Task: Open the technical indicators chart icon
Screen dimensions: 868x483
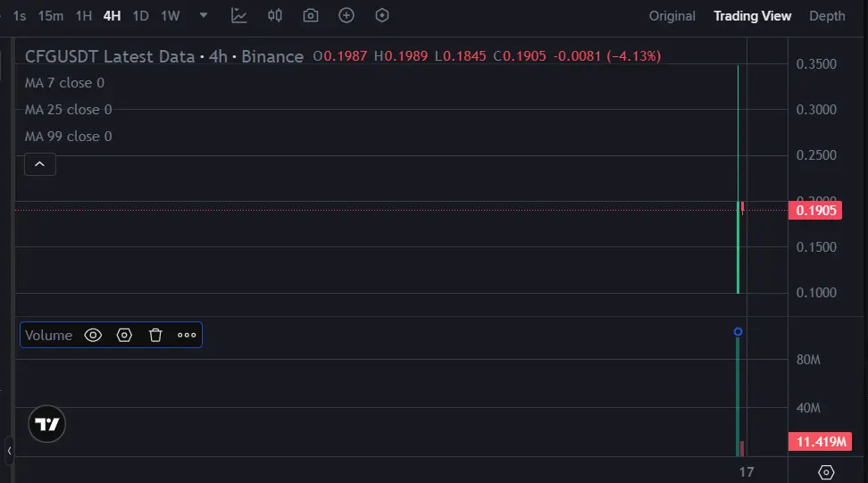Action: (239, 15)
